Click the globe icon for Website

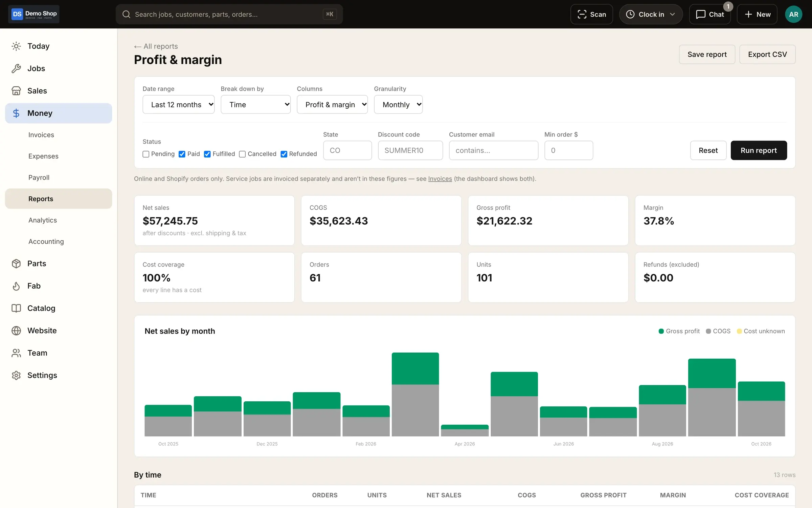(16, 331)
